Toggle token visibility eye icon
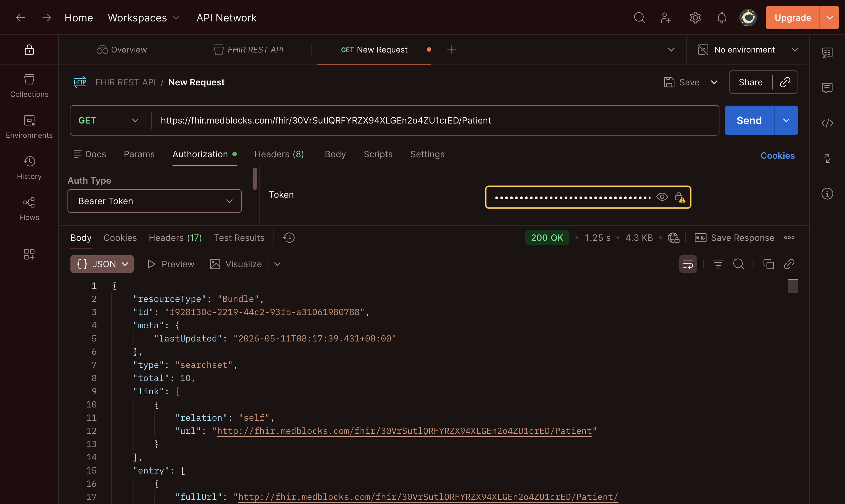 (662, 197)
